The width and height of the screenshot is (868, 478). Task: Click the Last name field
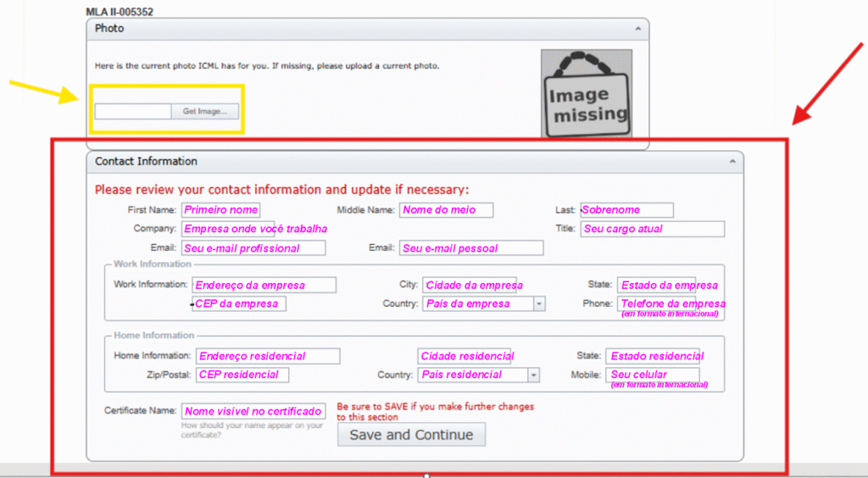click(x=626, y=210)
